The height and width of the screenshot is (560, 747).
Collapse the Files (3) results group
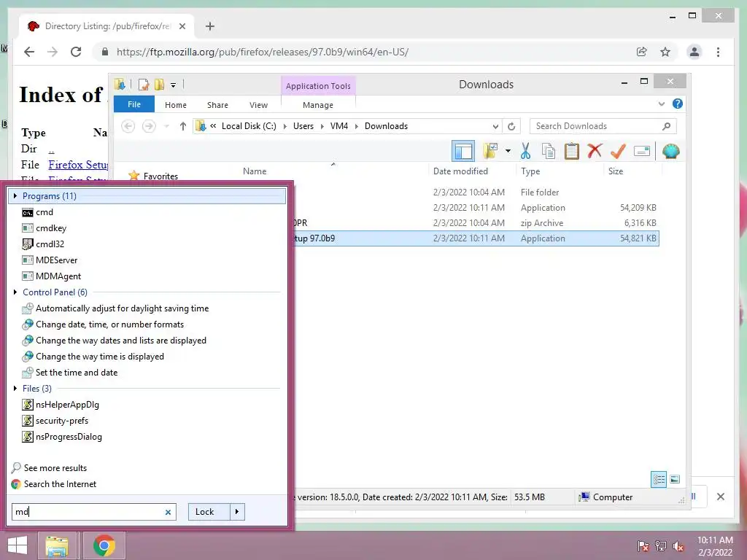click(x=15, y=388)
